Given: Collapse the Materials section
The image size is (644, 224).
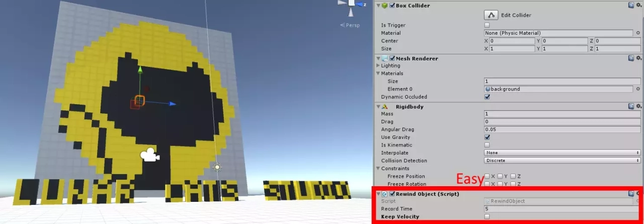Looking at the screenshot, I should [378, 73].
